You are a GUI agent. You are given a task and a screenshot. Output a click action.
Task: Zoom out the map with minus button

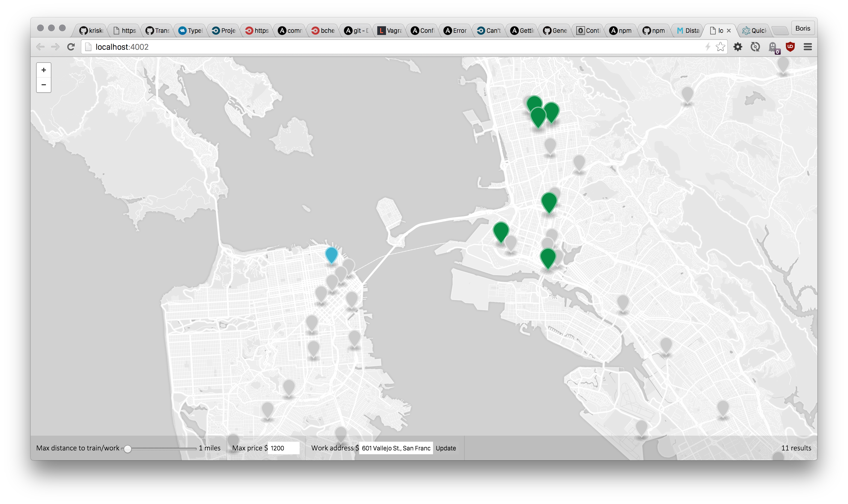tap(44, 85)
